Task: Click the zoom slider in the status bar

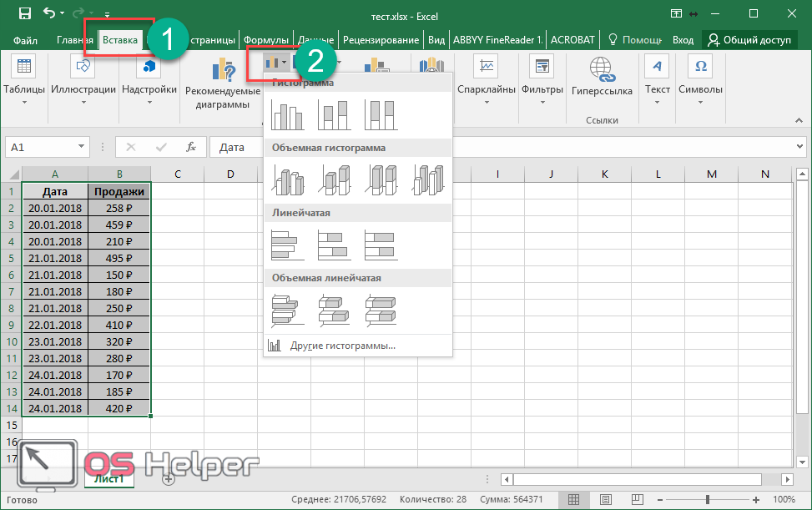Action: click(708, 499)
